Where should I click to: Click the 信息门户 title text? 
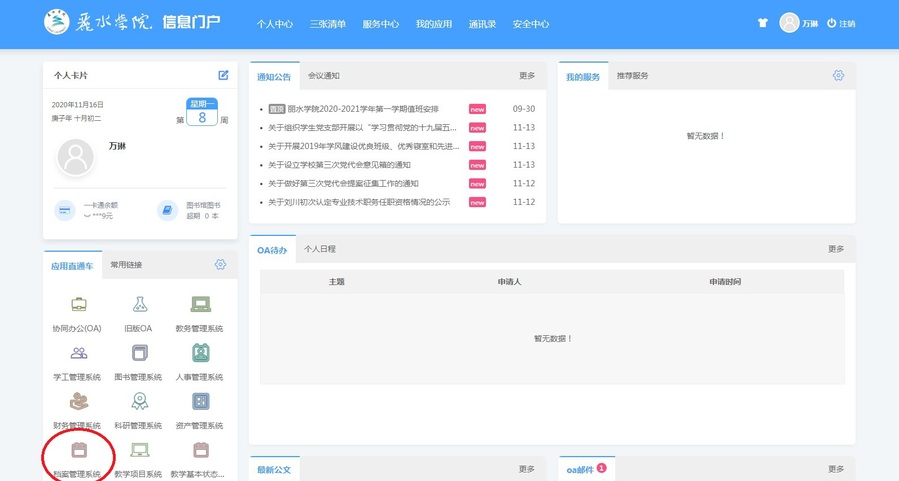point(191,22)
